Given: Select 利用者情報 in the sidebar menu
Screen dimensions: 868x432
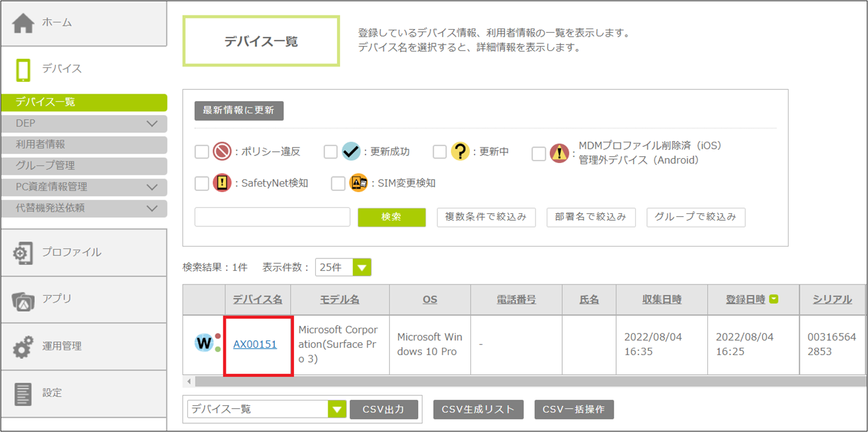Looking at the screenshot, I should coord(84,144).
